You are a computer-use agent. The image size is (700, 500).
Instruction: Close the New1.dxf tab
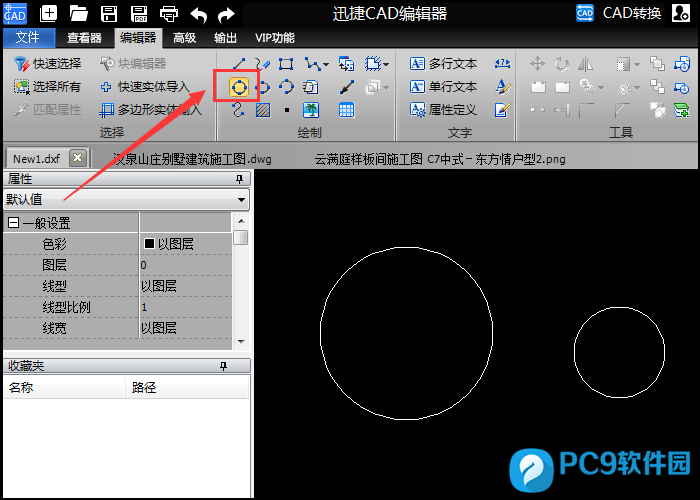click(78, 158)
